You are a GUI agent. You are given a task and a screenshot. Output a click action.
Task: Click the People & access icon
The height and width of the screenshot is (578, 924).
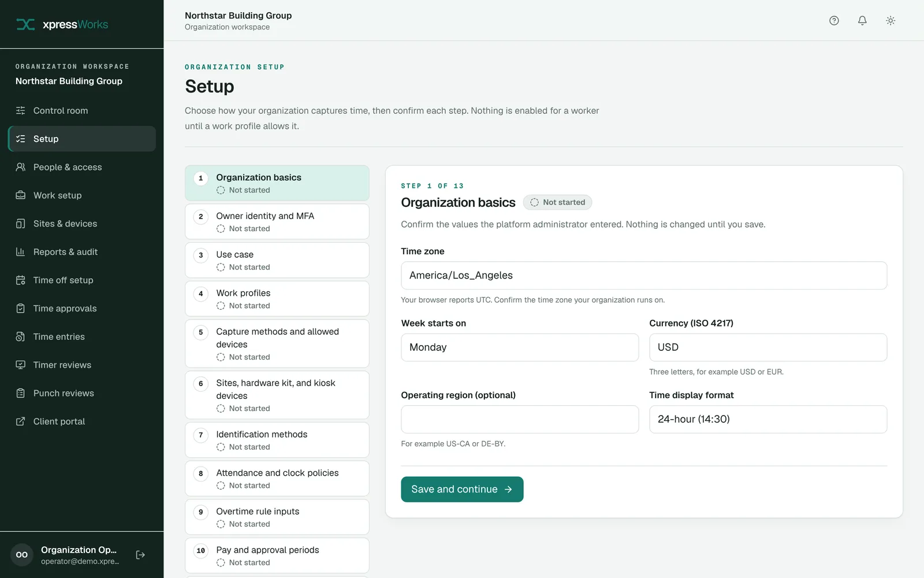point(21,167)
